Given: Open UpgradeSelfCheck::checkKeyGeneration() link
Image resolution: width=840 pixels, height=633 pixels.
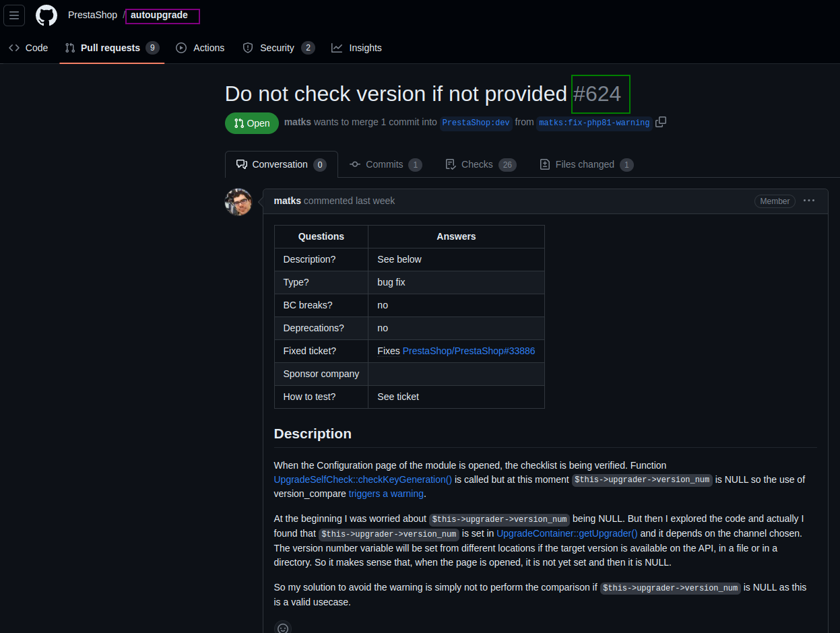Looking at the screenshot, I should (363, 479).
